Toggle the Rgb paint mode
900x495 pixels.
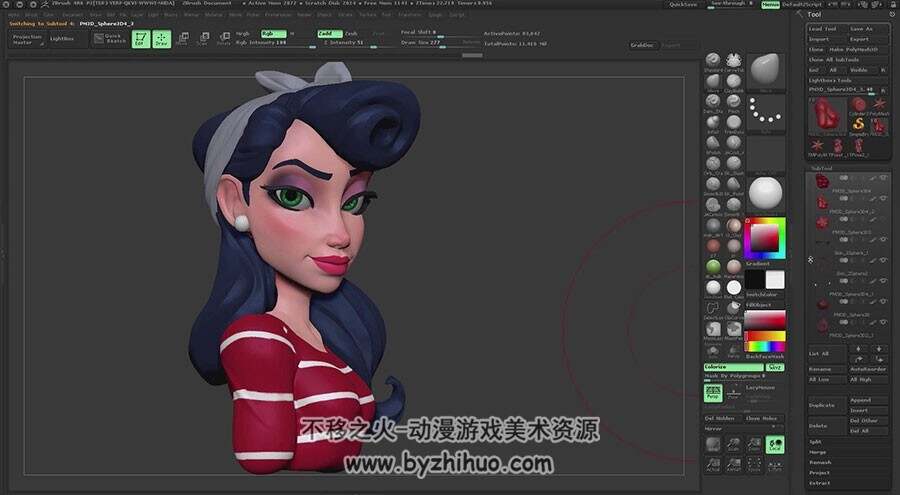[x=273, y=34]
